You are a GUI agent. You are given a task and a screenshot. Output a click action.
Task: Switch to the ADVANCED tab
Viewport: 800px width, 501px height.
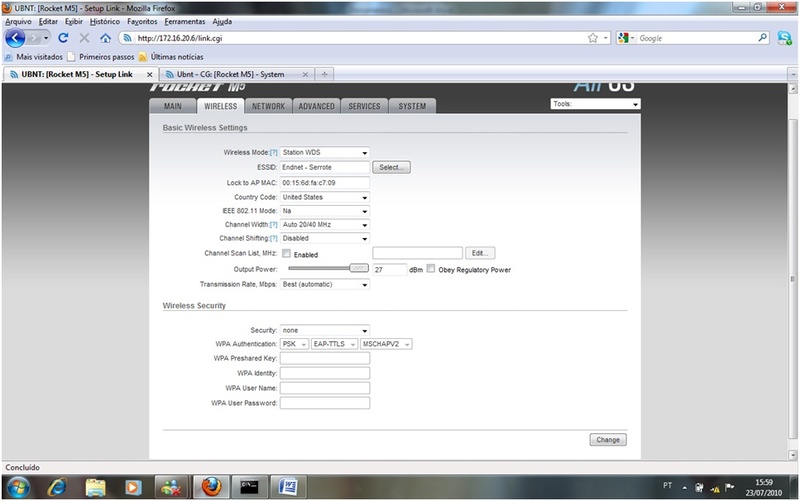click(316, 106)
